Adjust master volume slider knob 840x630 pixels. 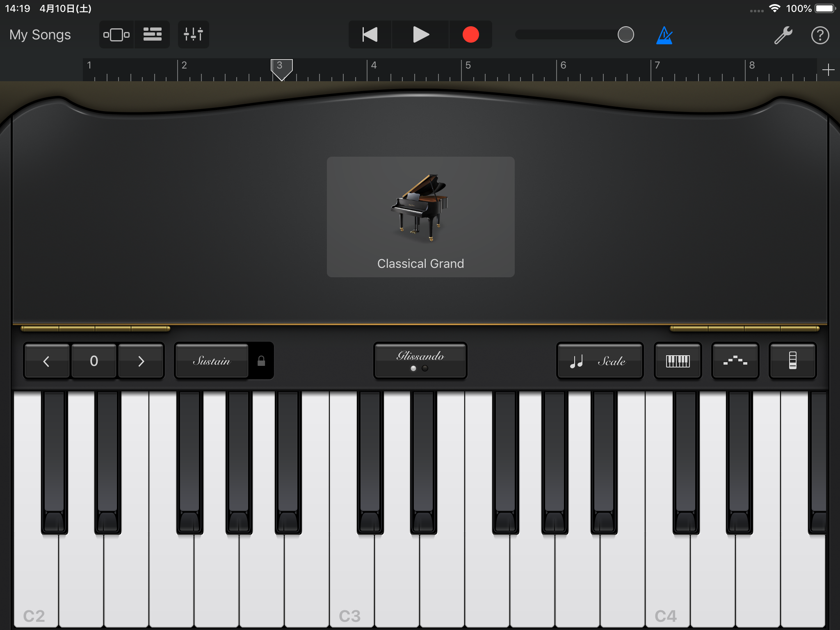[625, 34]
